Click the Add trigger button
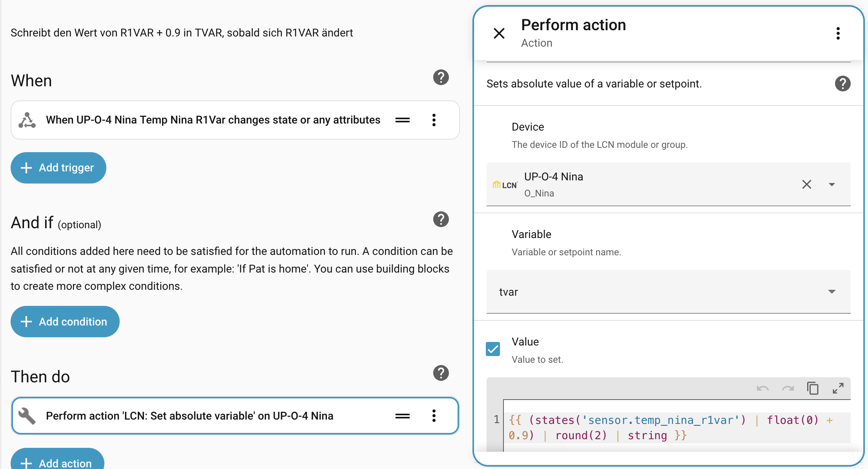The width and height of the screenshot is (868, 469). (58, 168)
